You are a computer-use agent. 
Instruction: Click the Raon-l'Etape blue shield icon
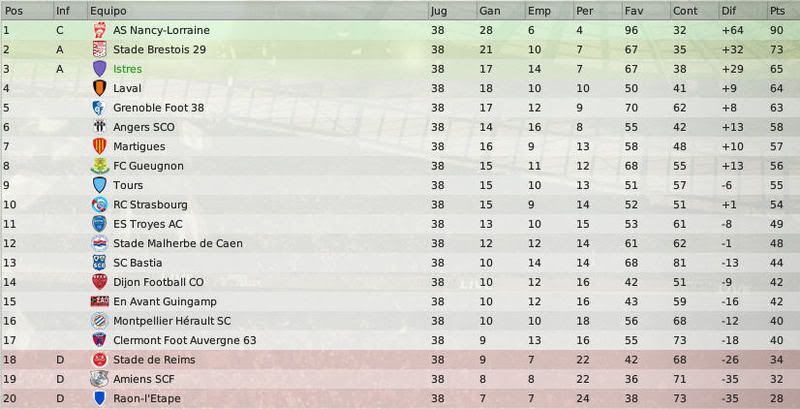tap(99, 398)
